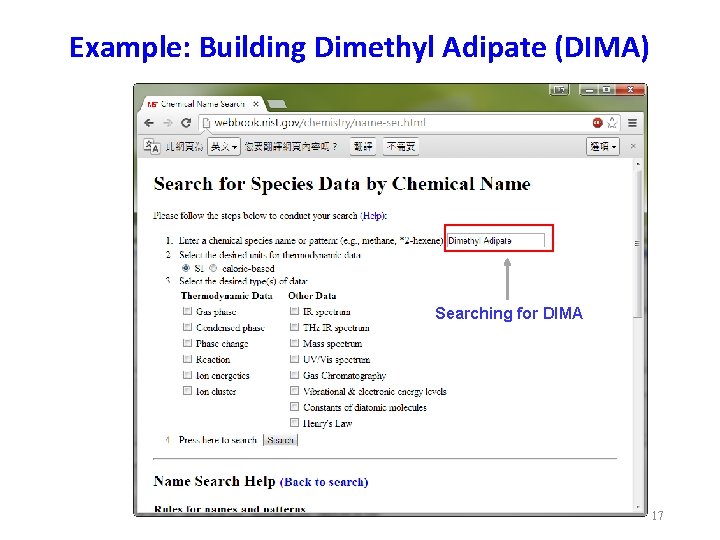Click the Search button in step 4
The height and width of the screenshot is (540, 720).
(x=281, y=440)
